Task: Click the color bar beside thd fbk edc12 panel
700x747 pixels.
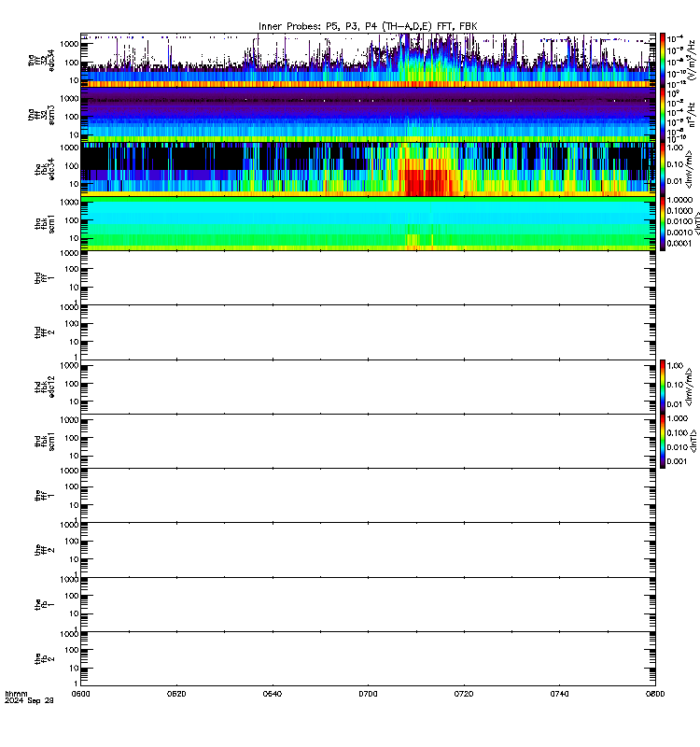Action: 663,387
